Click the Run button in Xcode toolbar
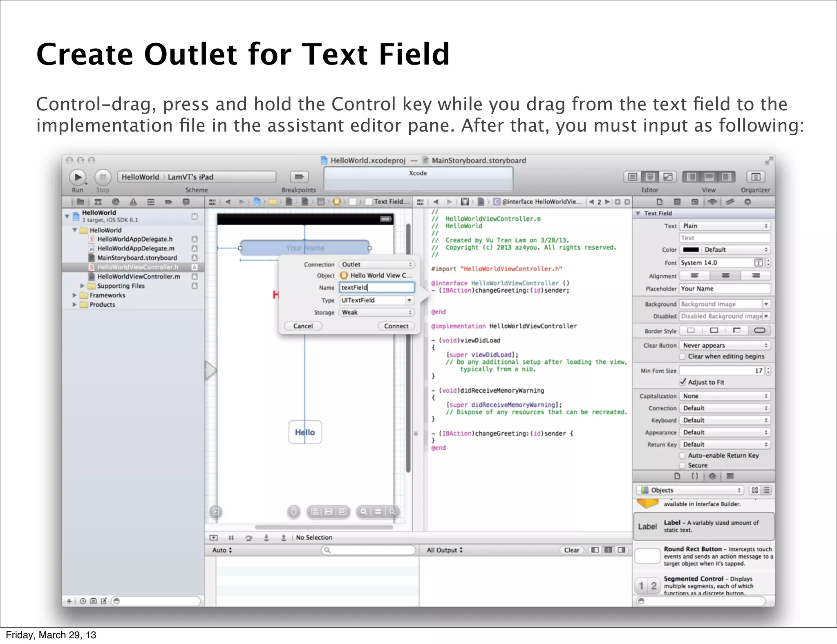837x644 pixels. point(78,177)
